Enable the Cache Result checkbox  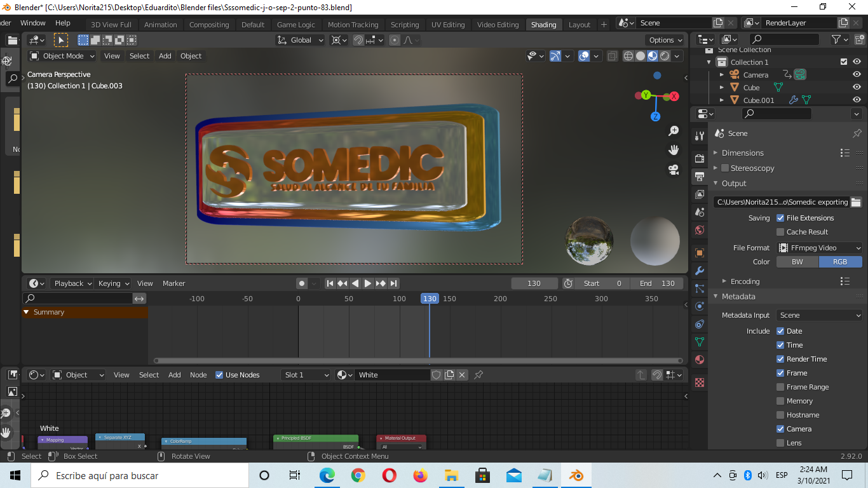pos(780,232)
